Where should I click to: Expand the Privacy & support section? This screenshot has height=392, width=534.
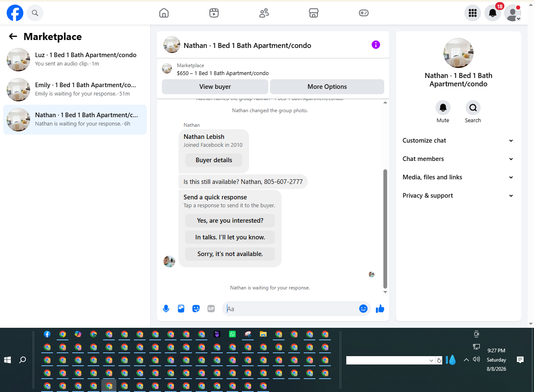(x=458, y=196)
